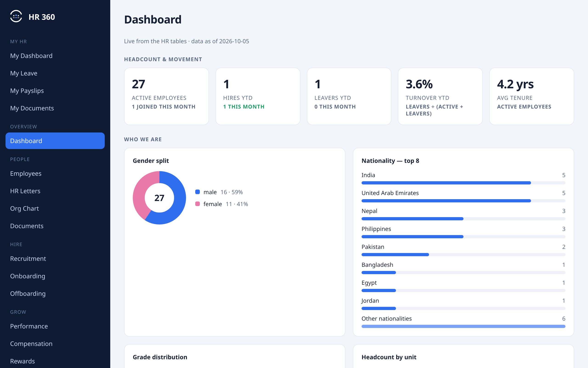This screenshot has height=368, width=588.
Task: Click the 4.2 yrs Avg Tenure card
Action: (x=531, y=96)
